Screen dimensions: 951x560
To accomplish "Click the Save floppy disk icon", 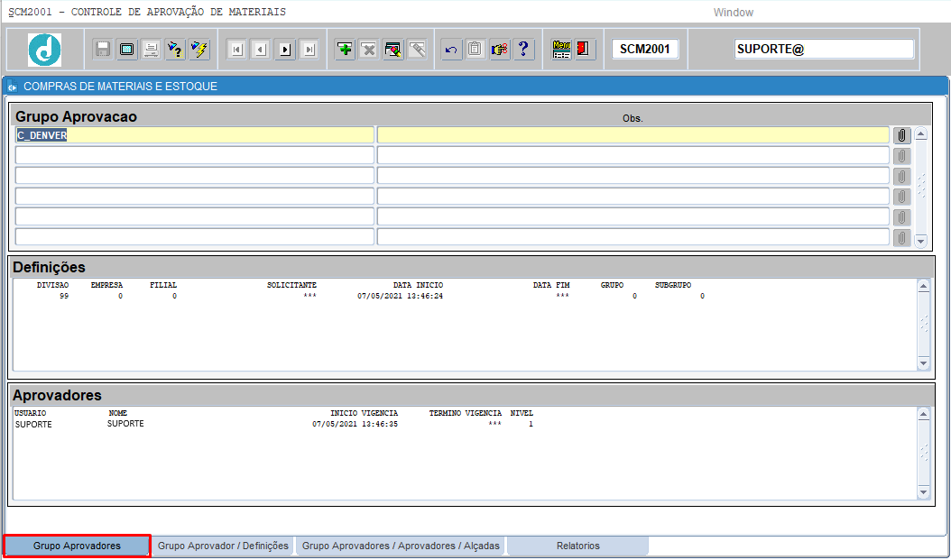I will pos(103,49).
